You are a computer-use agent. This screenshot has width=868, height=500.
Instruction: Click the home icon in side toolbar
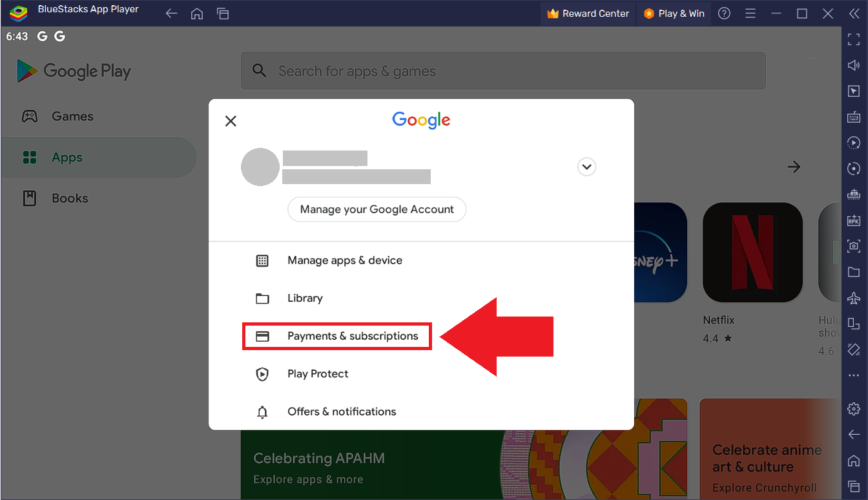pyautogui.click(x=854, y=461)
